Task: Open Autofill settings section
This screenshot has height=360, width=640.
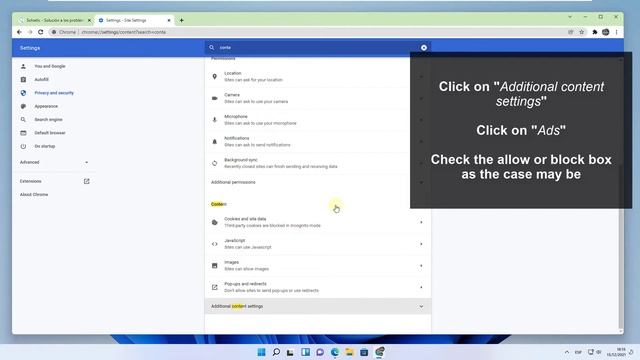Action: pos(42,80)
